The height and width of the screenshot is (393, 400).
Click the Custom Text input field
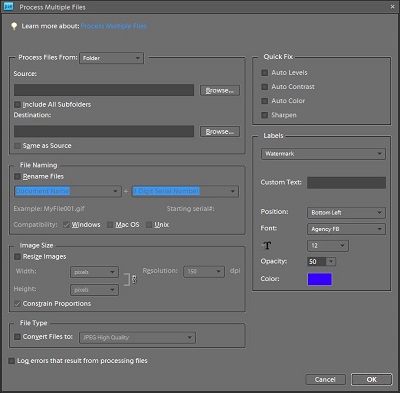(346, 183)
